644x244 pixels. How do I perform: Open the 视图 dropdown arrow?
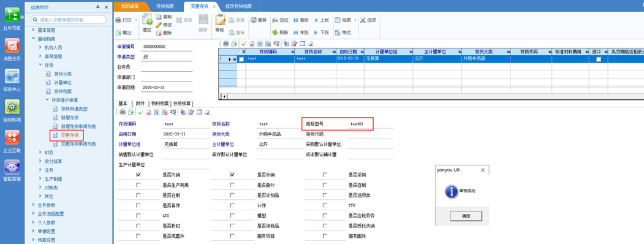pyautogui.click(x=355, y=20)
